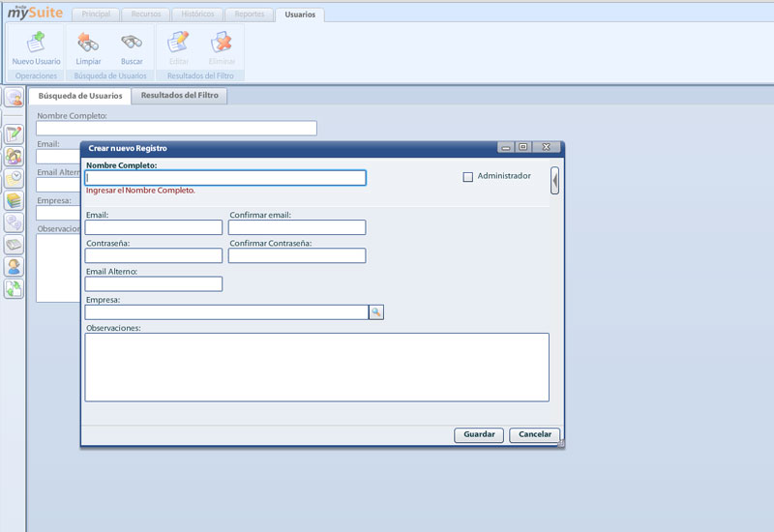Open the notepad with pencil sidebar icon
The width and height of the screenshot is (774, 532).
(14, 134)
